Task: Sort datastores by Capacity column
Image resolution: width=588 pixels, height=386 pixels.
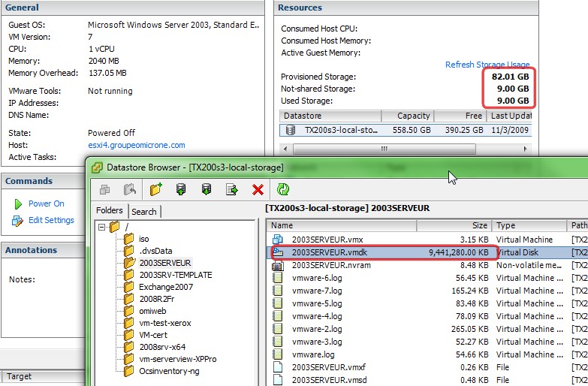Action: point(413,116)
